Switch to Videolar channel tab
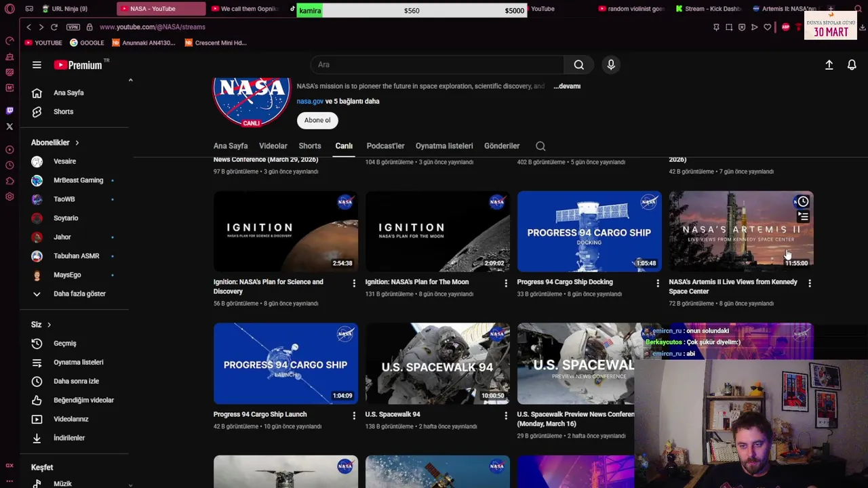This screenshot has width=868, height=488. click(273, 146)
